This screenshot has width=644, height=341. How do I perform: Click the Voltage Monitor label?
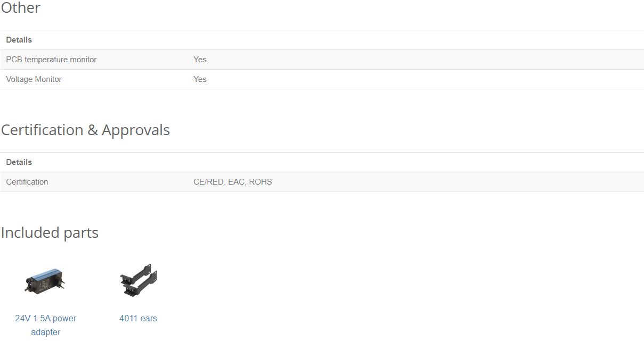(34, 79)
